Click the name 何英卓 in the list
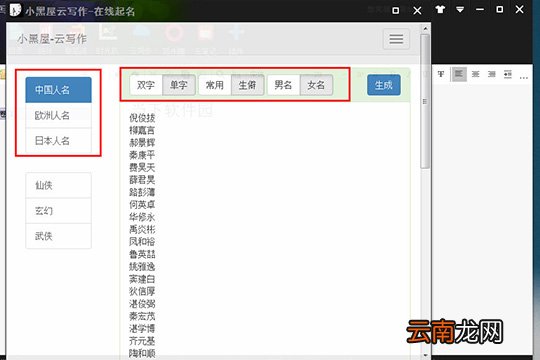Image resolution: width=540 pixels, height=360 pixels. point(142,205)
